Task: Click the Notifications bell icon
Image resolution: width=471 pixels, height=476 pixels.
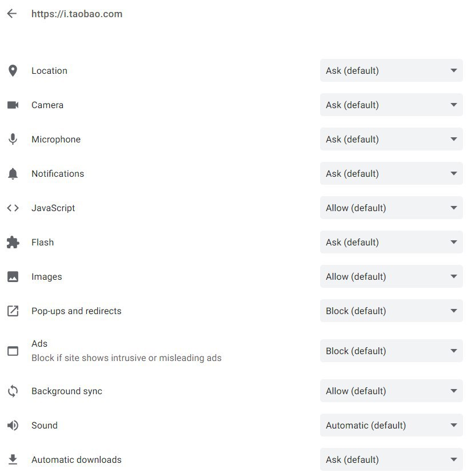Action: coord(13,174)
